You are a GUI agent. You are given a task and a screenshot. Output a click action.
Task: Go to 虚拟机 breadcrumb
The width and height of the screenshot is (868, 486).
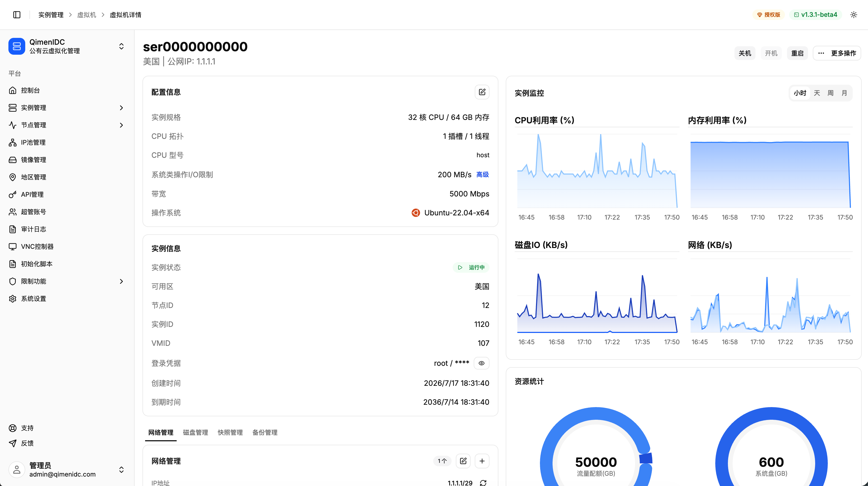point(86,15)
